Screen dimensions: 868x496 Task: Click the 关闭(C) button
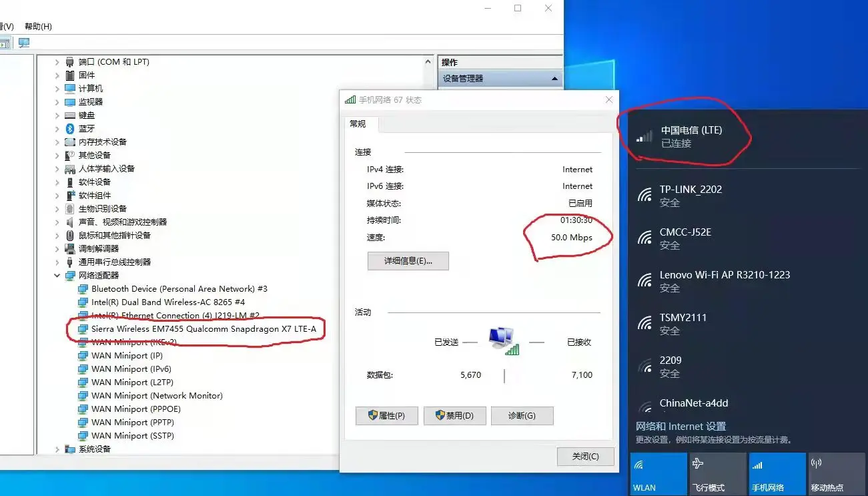(x=585, y=457)
